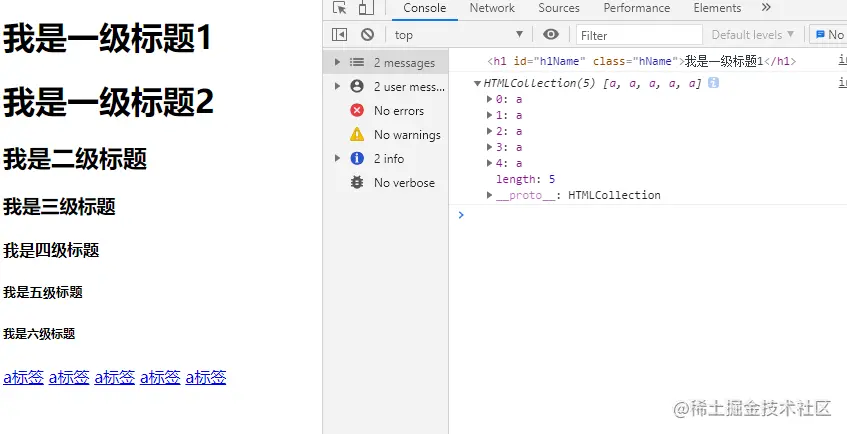Open the Elements tab

tap(717, 8)
